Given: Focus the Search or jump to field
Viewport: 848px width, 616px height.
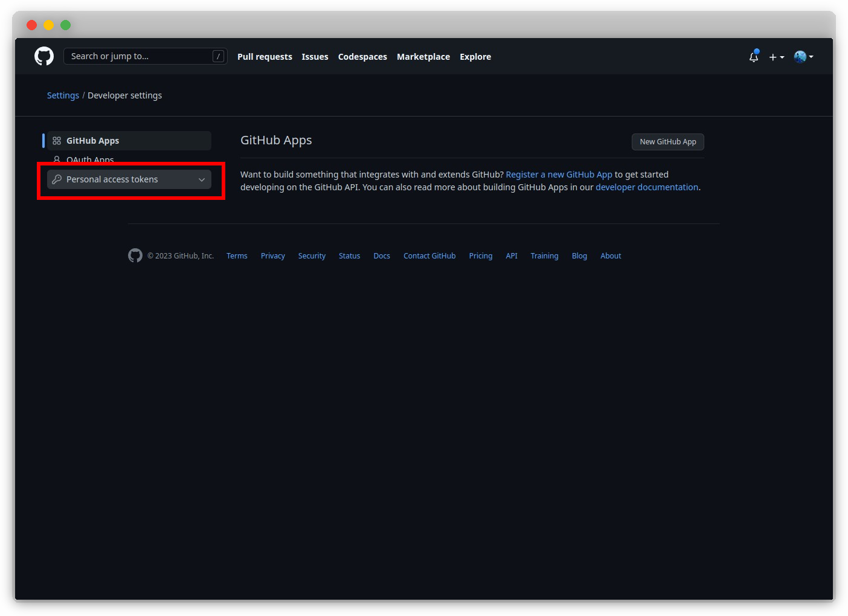Looking at the screenshot, I should [x=146, y=56].
